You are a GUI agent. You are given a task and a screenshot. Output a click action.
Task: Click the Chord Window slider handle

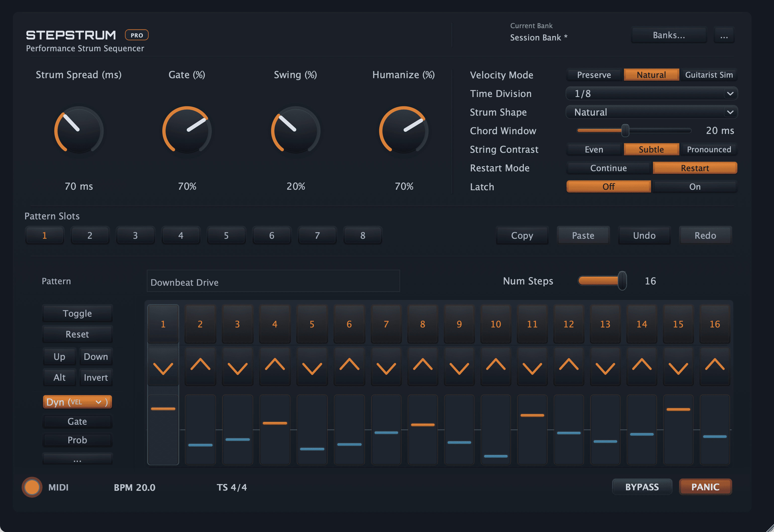click(625, 130)
